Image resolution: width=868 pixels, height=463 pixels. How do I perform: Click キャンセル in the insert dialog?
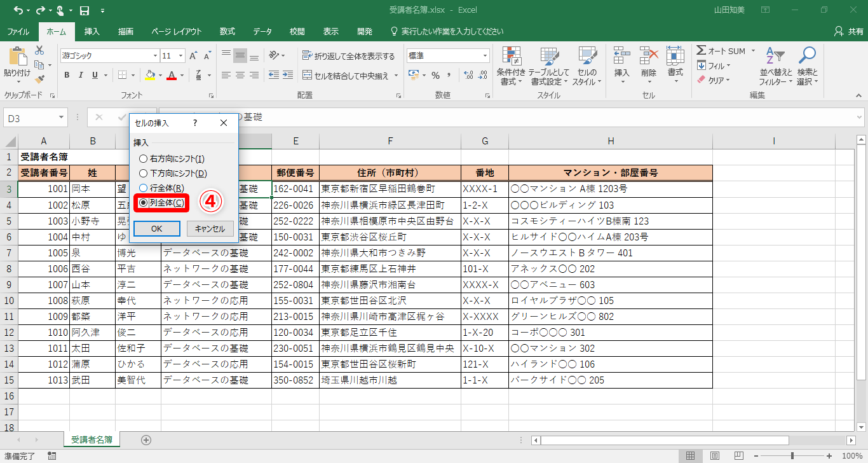click(210, 229)
